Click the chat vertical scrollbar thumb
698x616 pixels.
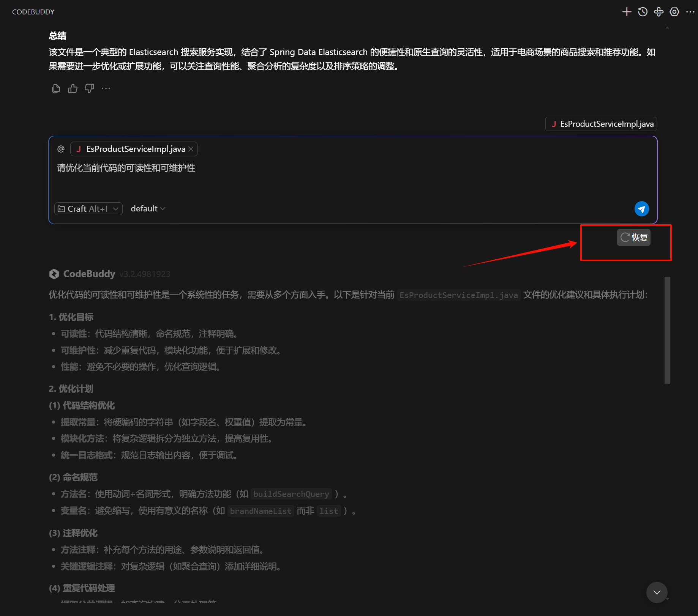[x=667, y=330]
